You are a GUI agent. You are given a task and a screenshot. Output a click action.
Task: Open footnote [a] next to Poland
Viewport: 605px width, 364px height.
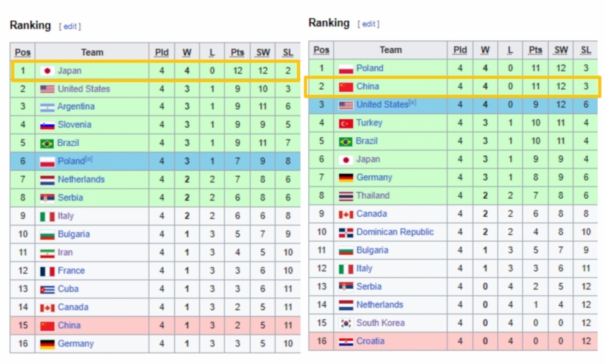(x=89, y=159)
